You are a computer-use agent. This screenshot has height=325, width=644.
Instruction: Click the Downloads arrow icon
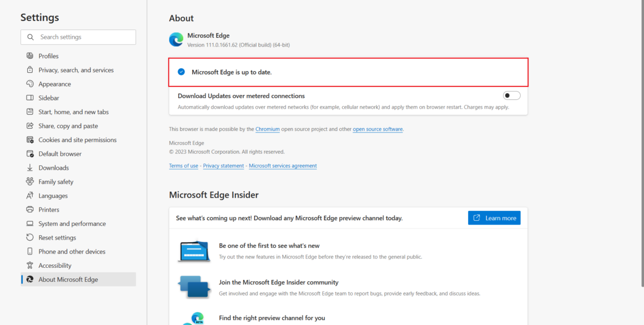[29, 167]
